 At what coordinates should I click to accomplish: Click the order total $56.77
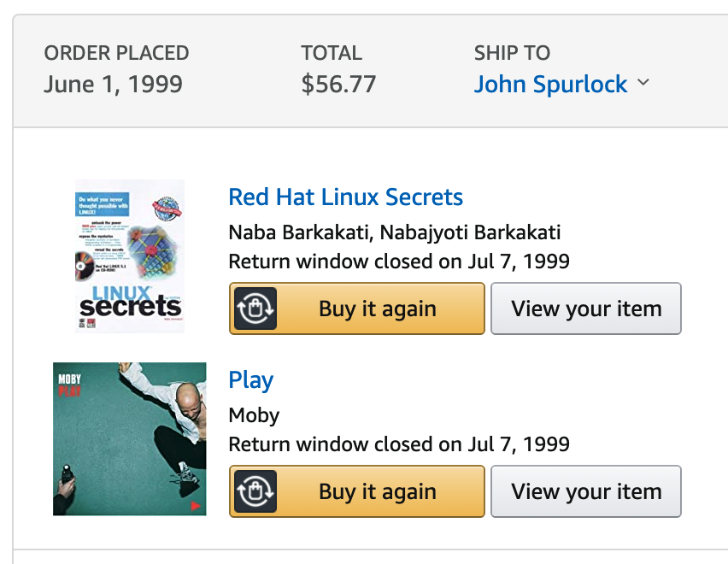(x=338, y=84)
